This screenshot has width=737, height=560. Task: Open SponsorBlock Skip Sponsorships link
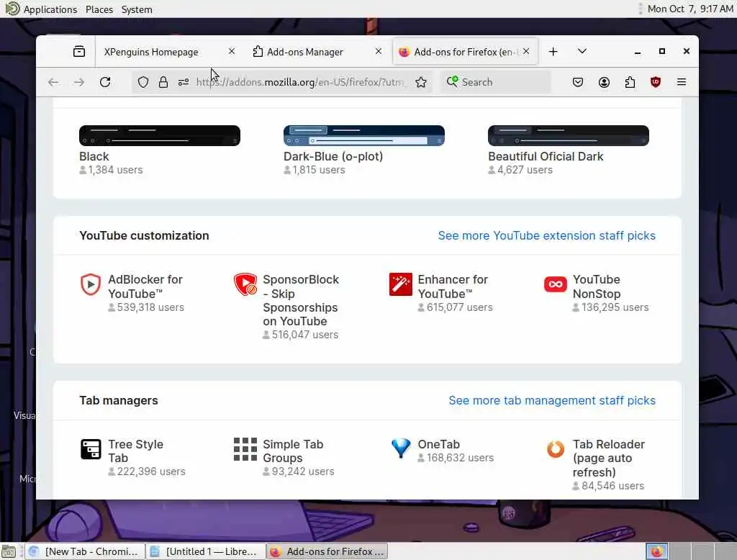click(x=301, y=300)
